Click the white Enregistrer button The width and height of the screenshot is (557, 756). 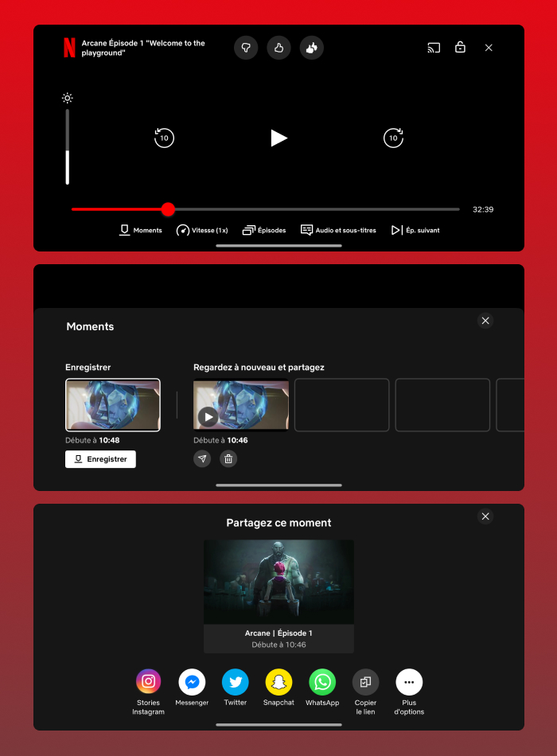click(100, 459)
